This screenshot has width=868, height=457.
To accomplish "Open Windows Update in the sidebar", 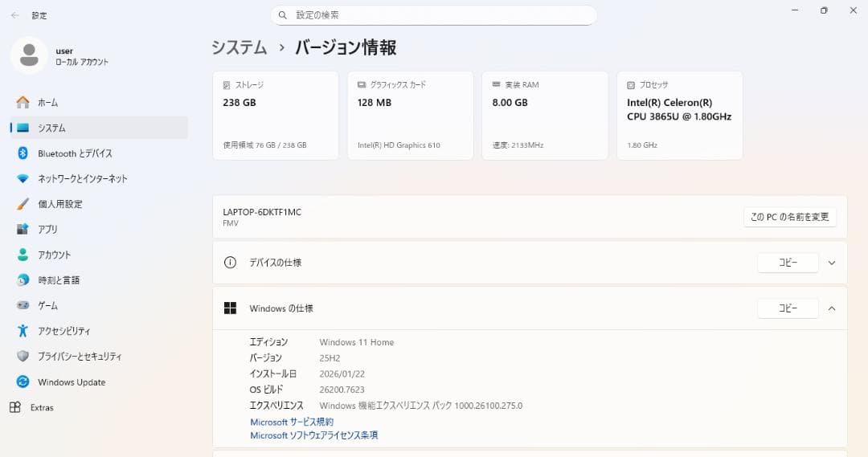I will pos(99,382).
